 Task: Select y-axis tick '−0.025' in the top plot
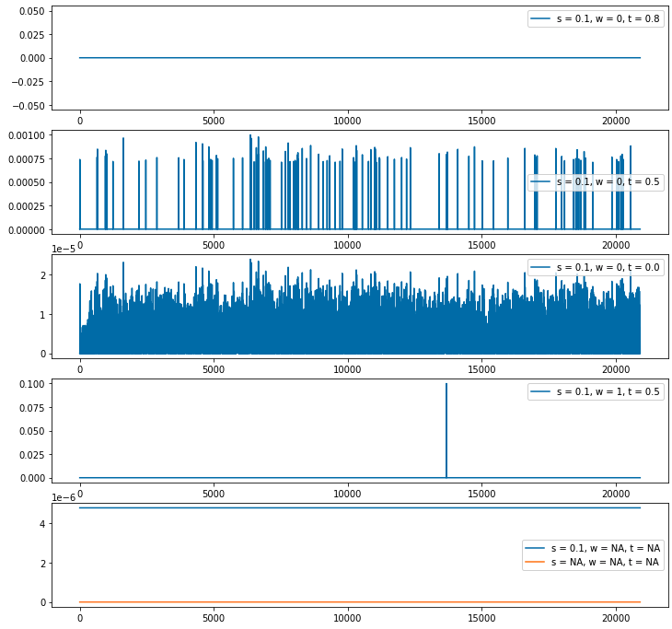[x=29, y=82]
